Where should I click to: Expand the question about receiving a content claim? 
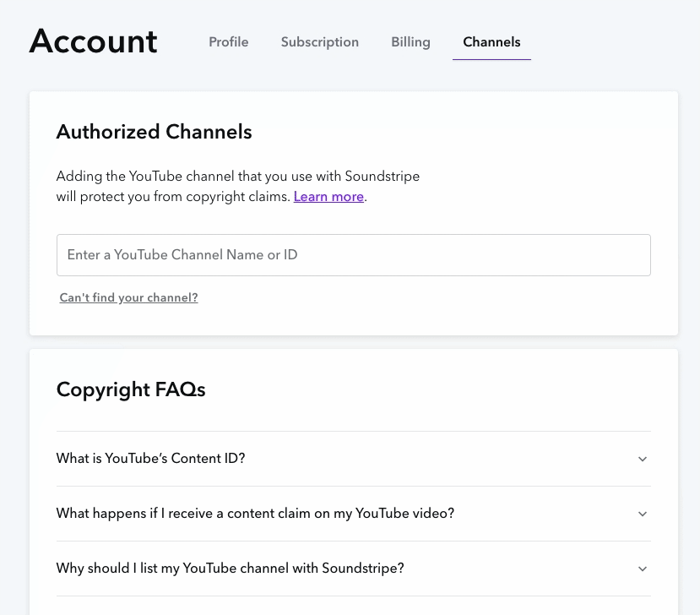(x=255, y=514)
